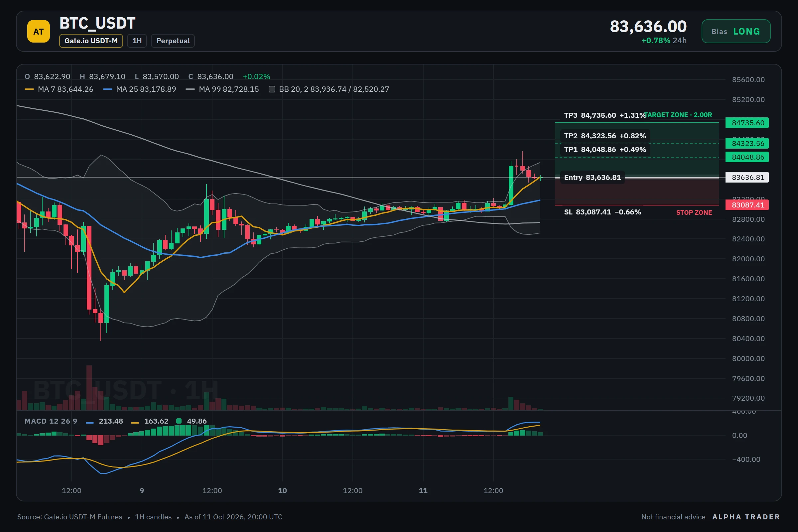Click the red 83087.41 stop price tag
798x532 pixels.
pyautogui.click(x=747, y=205)
